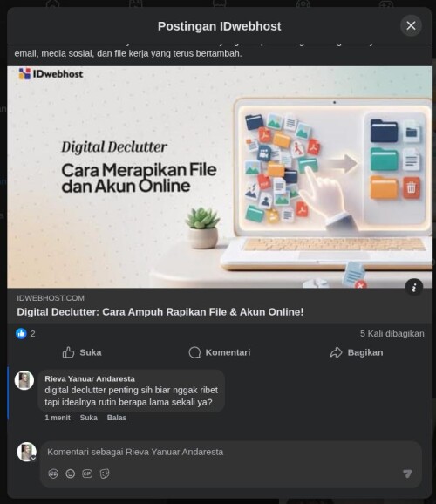This screenshot has width=436, height=504.
Task: Click the Suka like button
Action: [82, 352]
